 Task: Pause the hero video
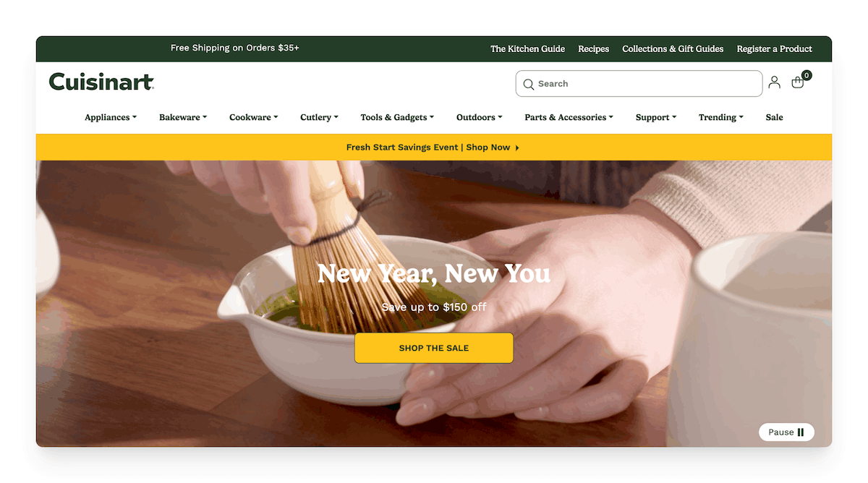tap(786, 432)
